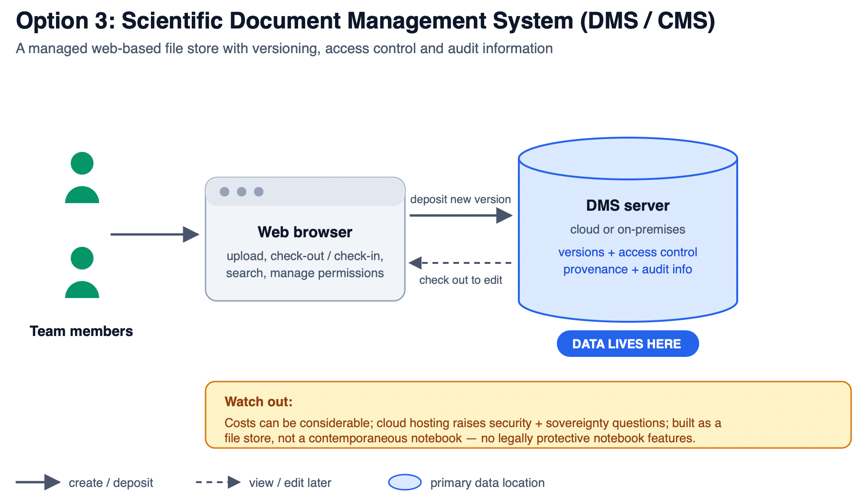Click the 'DMS server' title text
863x504 pixels.
628,205
